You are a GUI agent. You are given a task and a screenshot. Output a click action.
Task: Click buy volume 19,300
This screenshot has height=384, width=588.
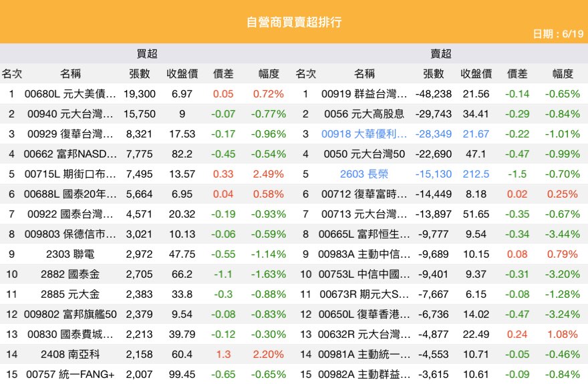[140, 93]
